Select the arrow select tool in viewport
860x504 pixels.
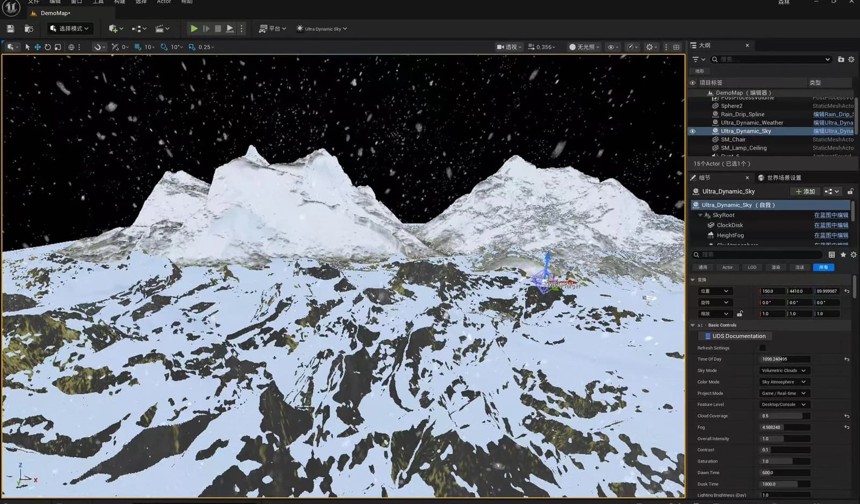pyautogui.click(x=27, y=47)
